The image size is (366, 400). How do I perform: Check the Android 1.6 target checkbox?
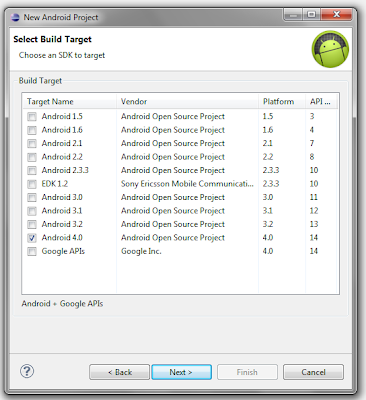tap(32, 130)
